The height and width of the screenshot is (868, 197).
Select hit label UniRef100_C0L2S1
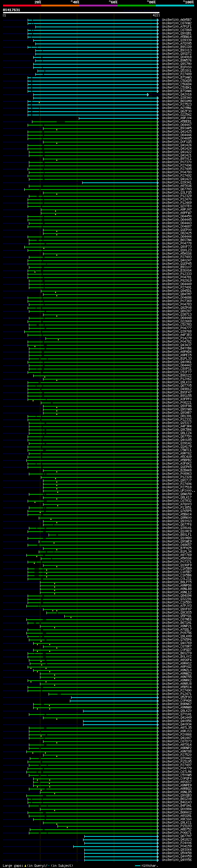click(x=176, y=579)
